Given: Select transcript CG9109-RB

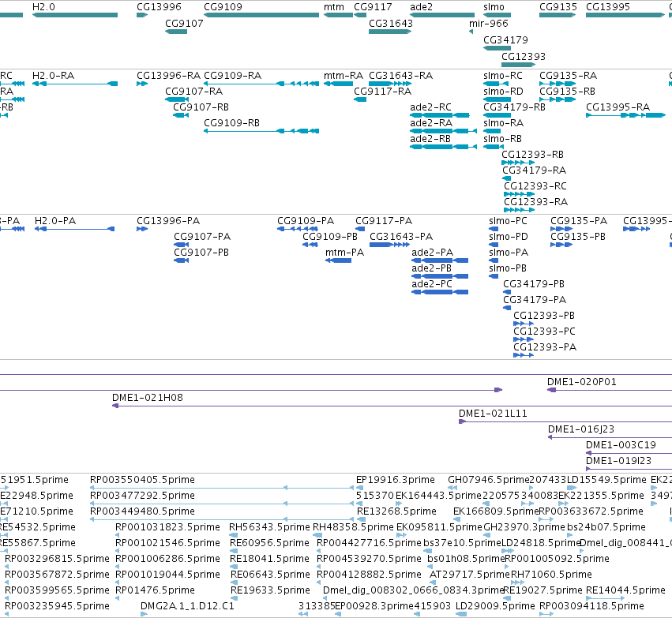Looking at the screenshot, I should click(261, 131).
